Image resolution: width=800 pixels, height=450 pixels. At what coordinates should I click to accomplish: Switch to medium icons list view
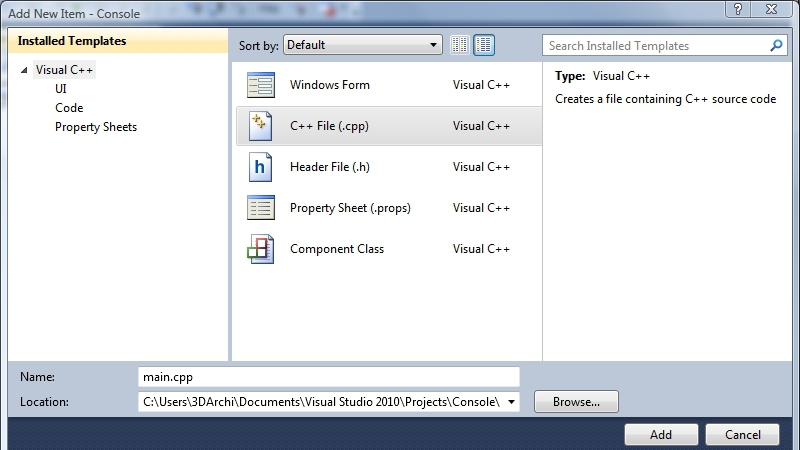click(484, 45)
